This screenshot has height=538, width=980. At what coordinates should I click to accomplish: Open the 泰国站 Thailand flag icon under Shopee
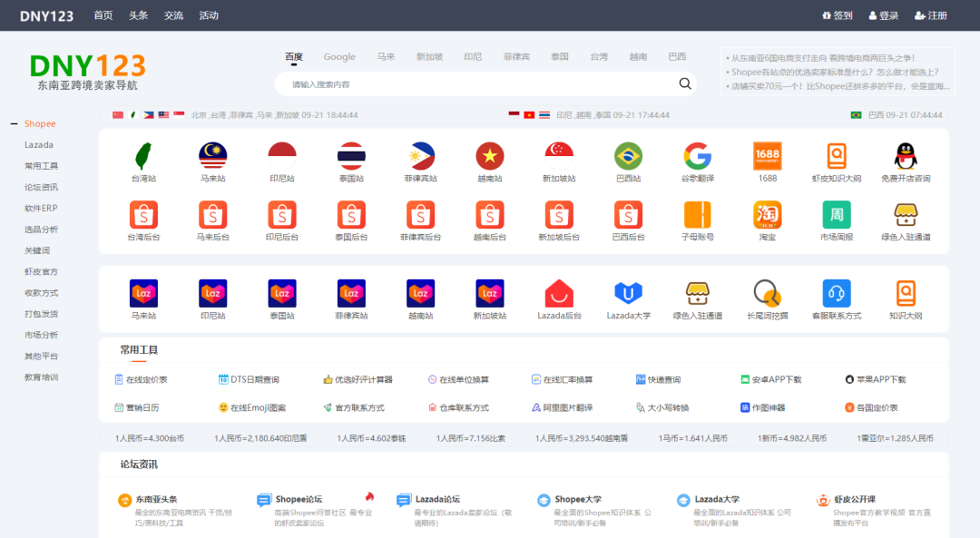pos(351,156)
